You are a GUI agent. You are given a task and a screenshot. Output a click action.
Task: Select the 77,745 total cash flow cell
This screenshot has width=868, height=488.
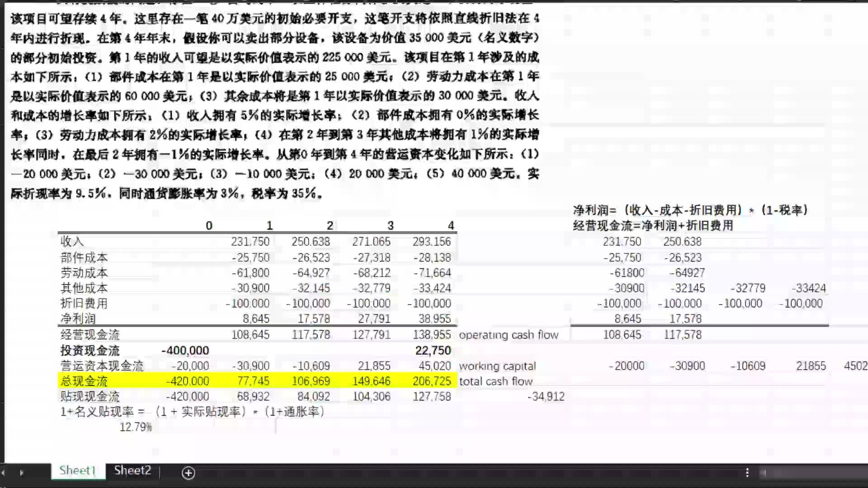click(253, 381)
